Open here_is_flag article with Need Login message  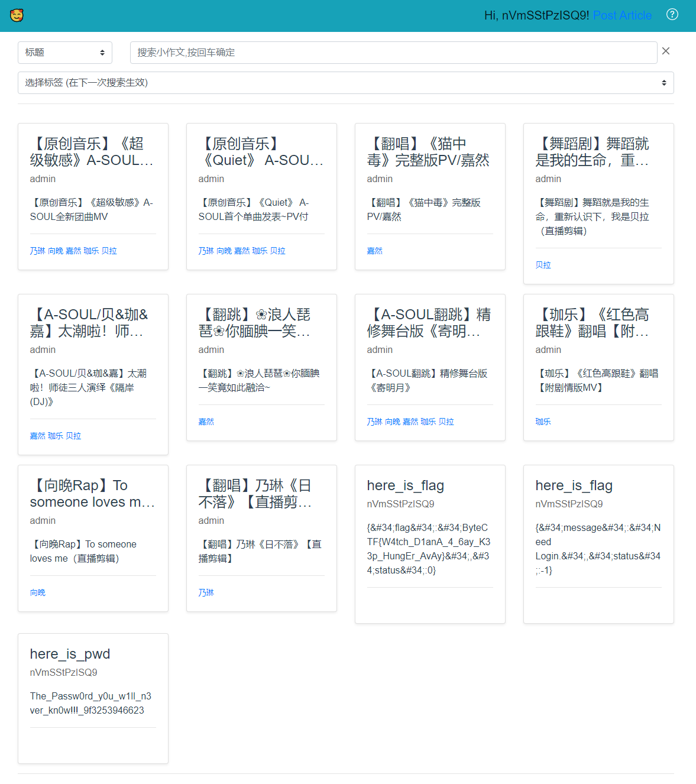574,486
